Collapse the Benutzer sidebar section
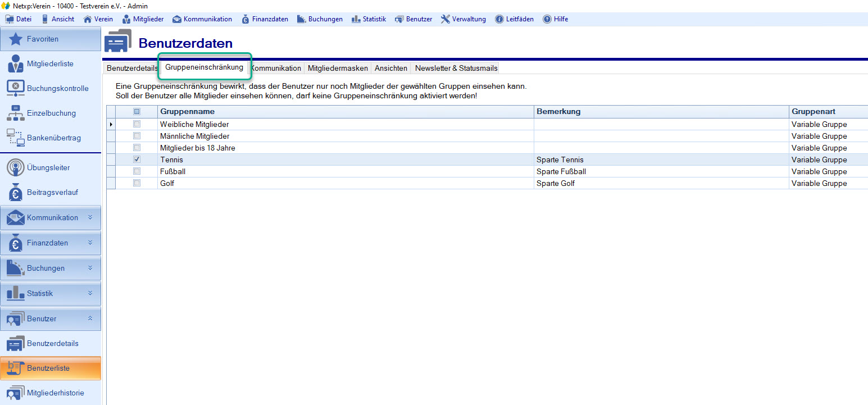The height and width of the screenshot is (405, 868). 90,318
